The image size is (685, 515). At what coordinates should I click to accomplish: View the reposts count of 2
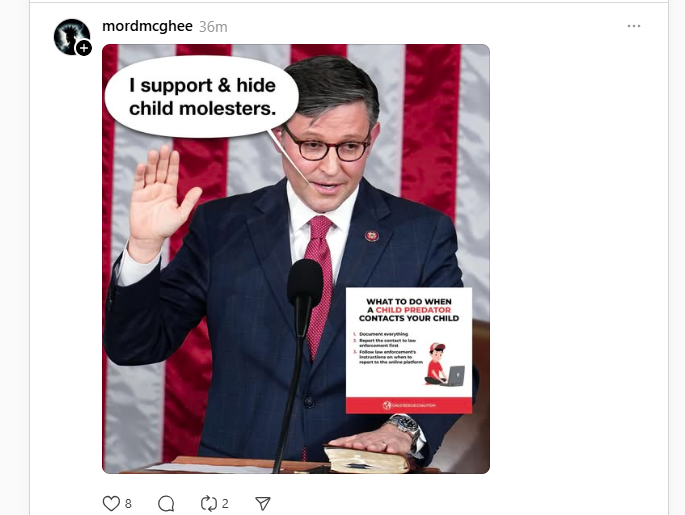(x=225, y=504)
